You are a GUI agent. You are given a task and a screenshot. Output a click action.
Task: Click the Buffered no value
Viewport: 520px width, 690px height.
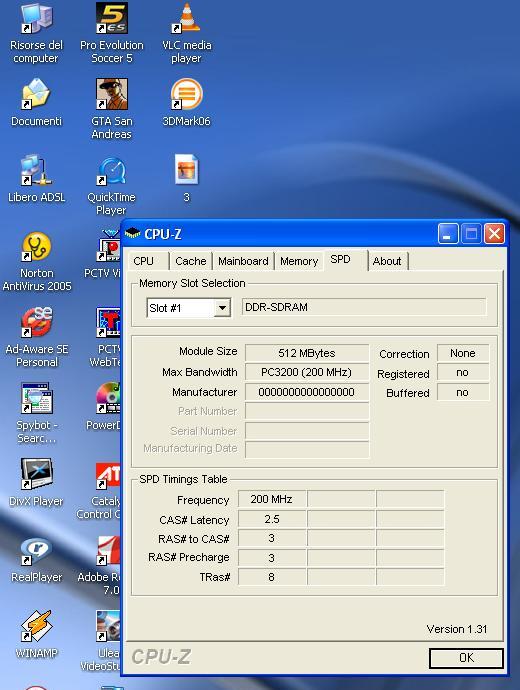coord(463,392)
